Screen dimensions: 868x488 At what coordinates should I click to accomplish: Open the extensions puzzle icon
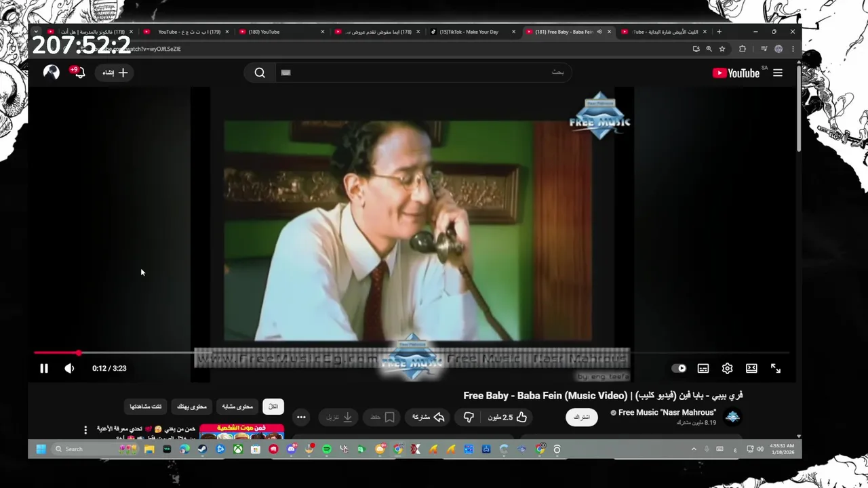click(743, 49)
